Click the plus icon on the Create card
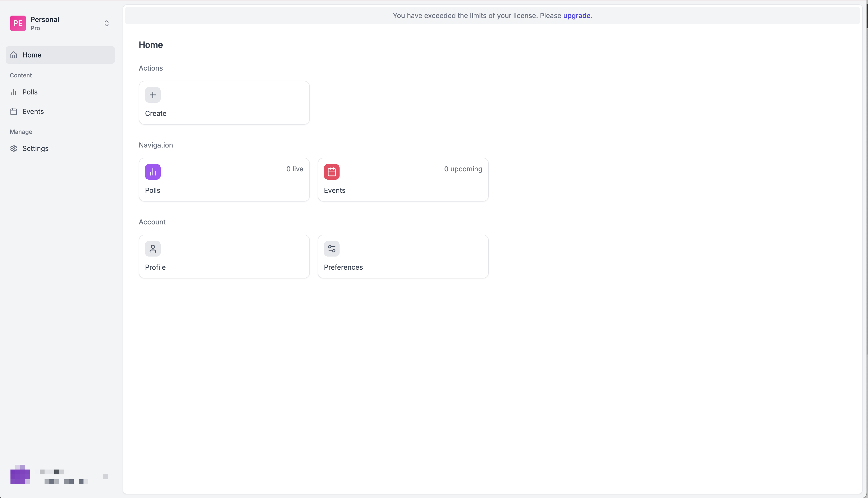The width and height of the screenshot is (868, 498). tap(153, 95)
